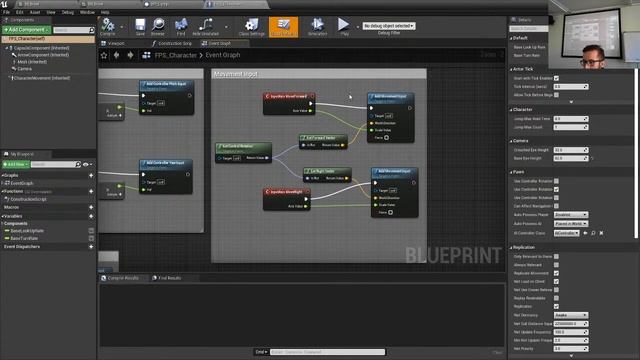This screenshot has height=360, width=640.
Task: Click the Unreal Engine logo icon
Action: 4,4
